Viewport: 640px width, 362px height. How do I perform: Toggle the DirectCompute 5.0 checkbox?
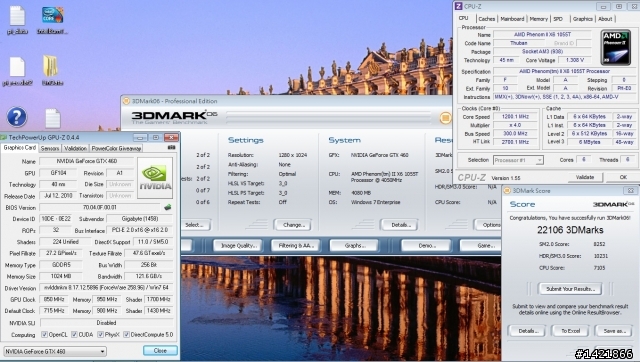tap(127, 335)
